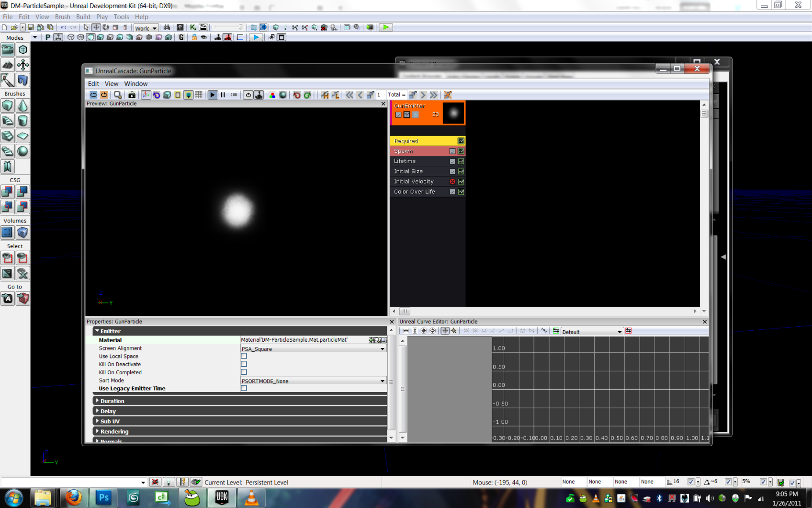Choose the Sphere brush builder icon
The height and width of the screenshot is (508, 812).
coord(23,151)
